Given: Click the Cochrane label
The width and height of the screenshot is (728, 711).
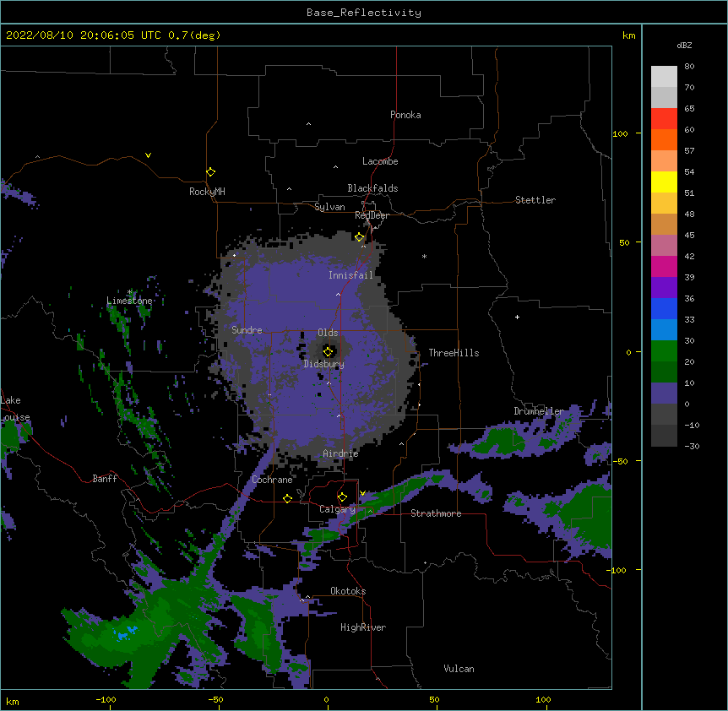Looking at the screenshot, I should click(272, 480).
